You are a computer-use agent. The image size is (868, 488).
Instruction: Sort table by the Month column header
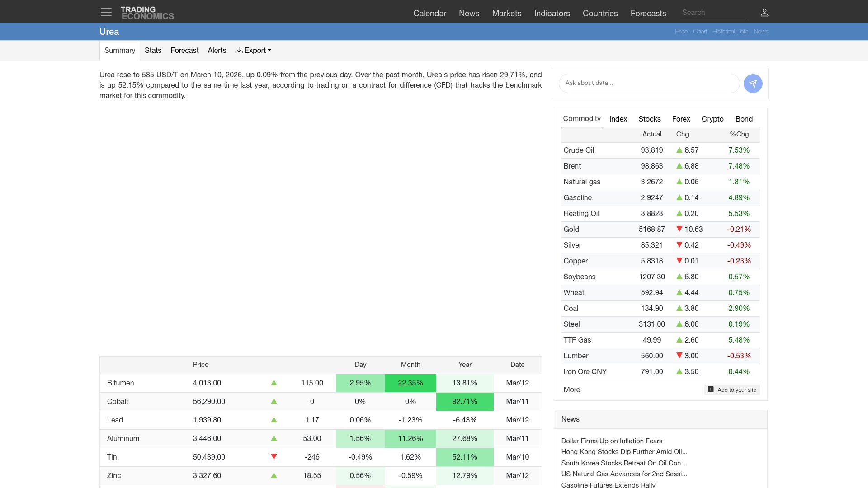[x=410, y=365]
